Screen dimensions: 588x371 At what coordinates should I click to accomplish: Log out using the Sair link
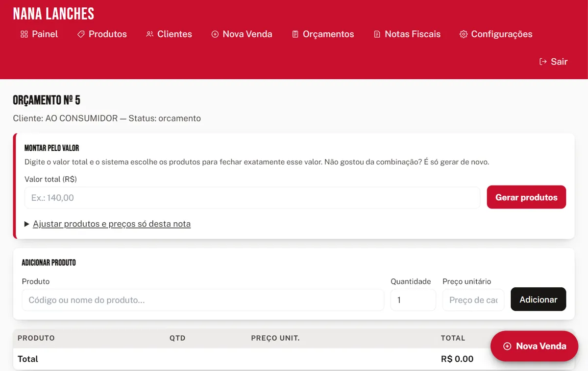click(x=553, y=62)
